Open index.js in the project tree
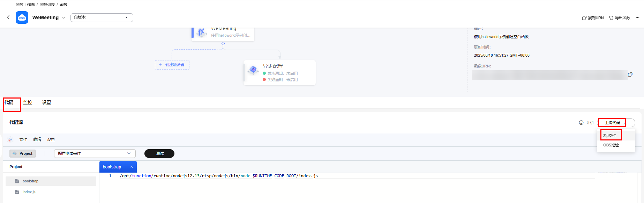This screenshot has height=203, width=644. [x=29, y=192]
